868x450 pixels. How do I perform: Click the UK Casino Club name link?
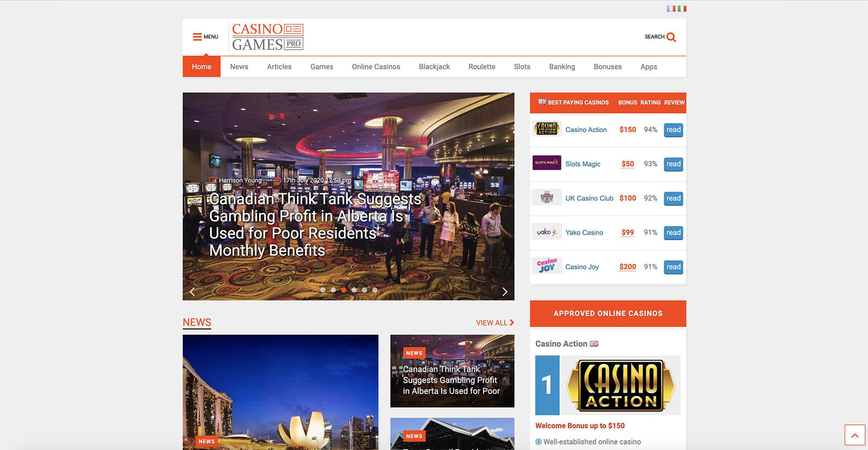click(589, 198)
